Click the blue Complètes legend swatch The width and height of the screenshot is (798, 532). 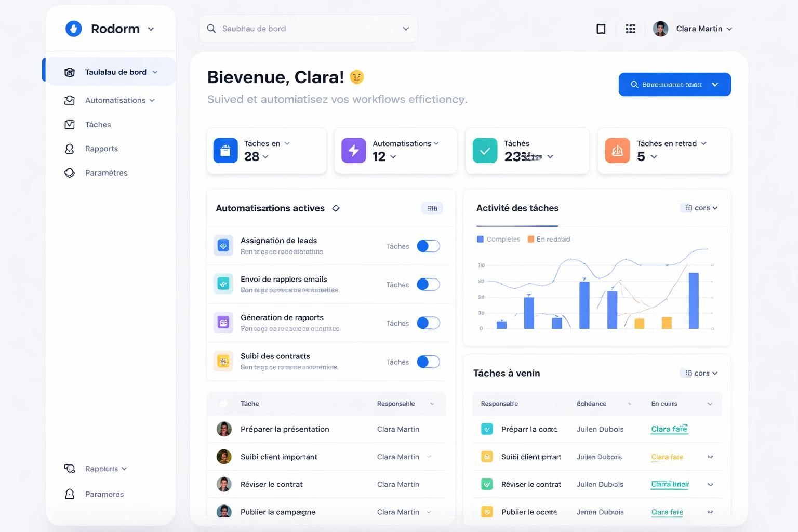click(x=480, y=240)
